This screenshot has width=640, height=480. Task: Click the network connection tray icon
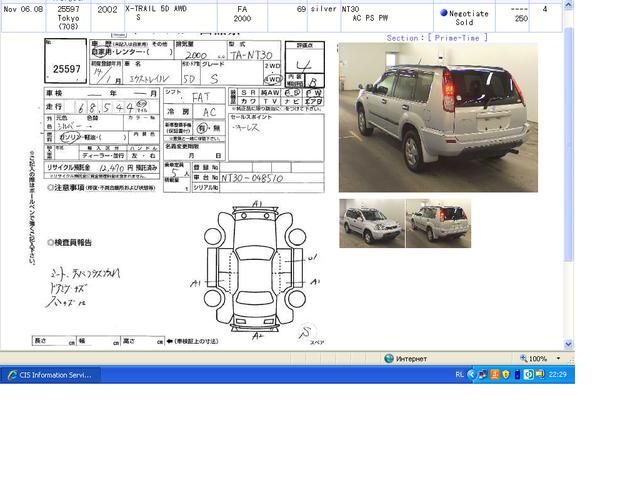pos(482,374)
